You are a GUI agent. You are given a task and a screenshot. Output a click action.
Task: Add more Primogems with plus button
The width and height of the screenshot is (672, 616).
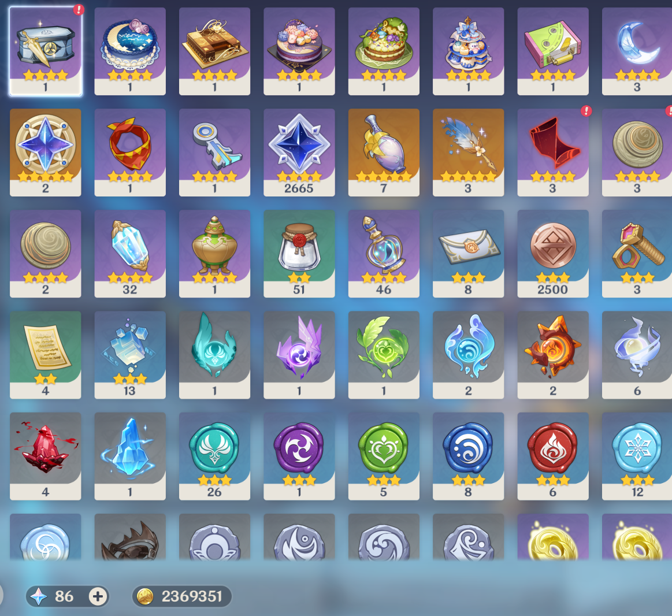click(98, 596)
